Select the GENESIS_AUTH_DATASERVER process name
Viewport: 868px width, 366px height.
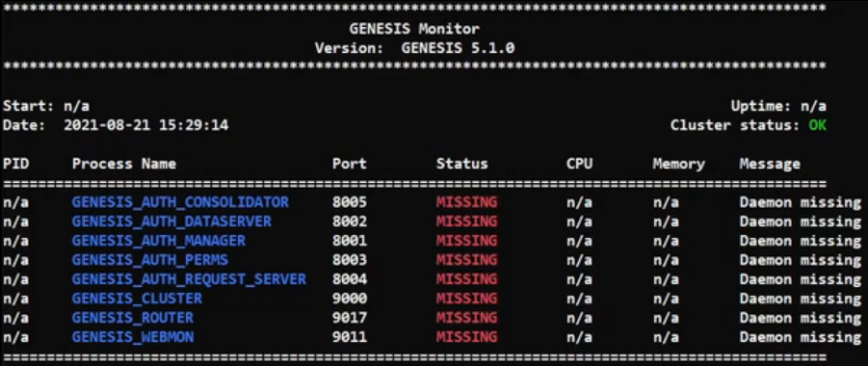point(171,222)
